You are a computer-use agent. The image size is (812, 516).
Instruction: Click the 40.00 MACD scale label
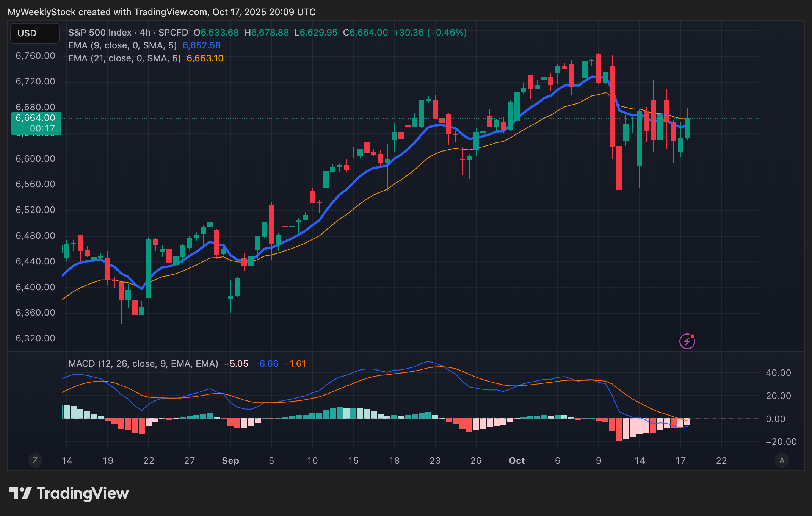[x=778, y=373]
